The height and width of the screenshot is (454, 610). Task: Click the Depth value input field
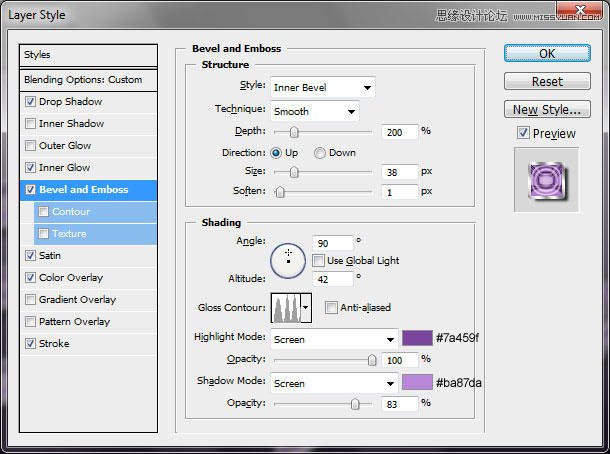(x=400, y=132)
